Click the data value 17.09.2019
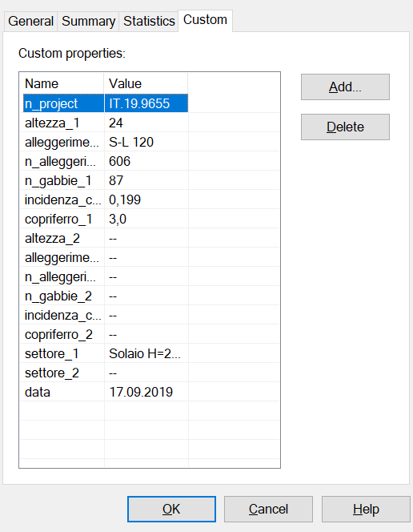Screen dimensions: 413x532 coord(141,392)
